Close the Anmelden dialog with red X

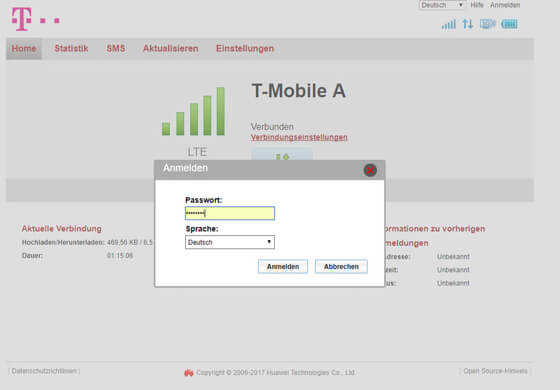point(370,170)
